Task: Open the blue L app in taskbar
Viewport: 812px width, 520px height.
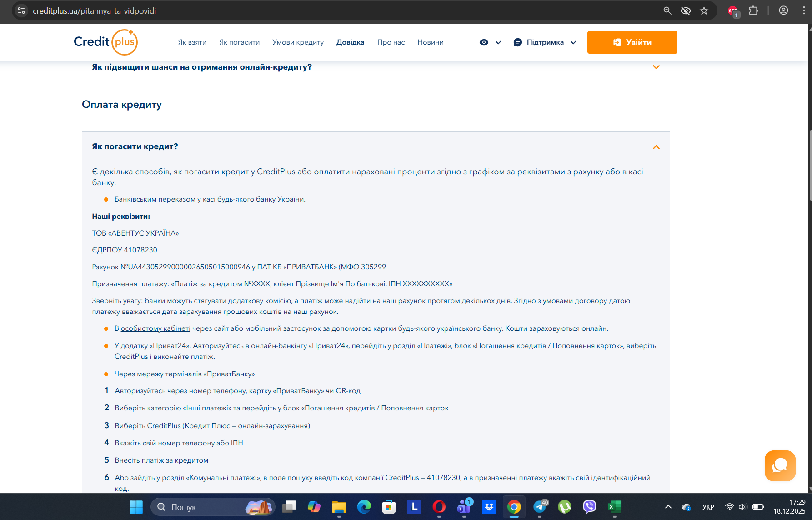Action: pyautogui.click(x=414, y=507)
